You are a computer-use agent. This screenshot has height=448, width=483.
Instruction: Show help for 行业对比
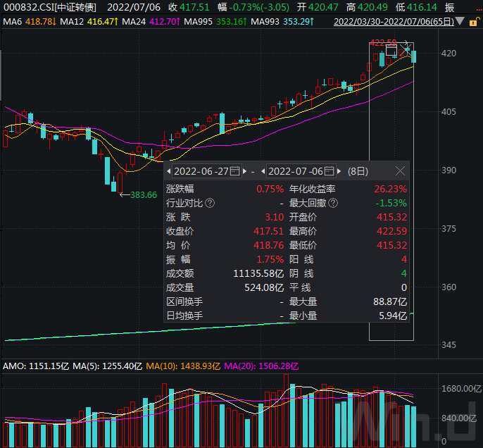pos(210,203)
